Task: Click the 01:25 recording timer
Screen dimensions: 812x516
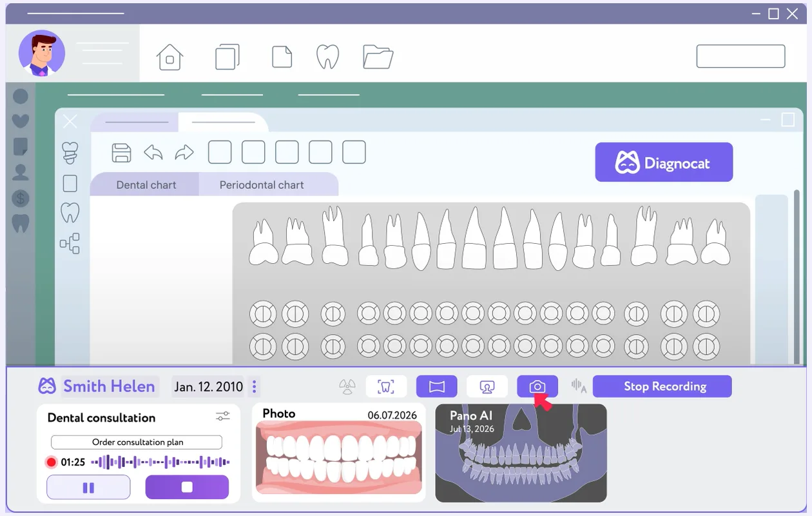Action: [73, 462]
